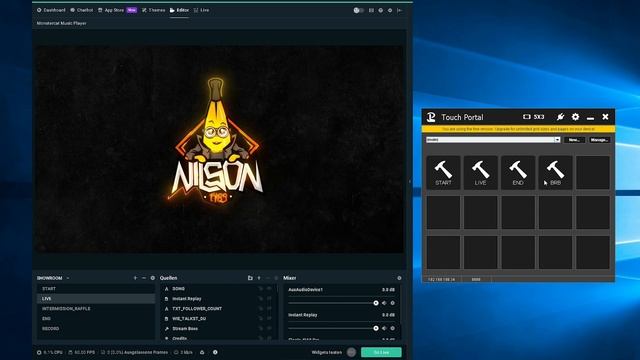
Task: Add a new scene with plus icon
Action: (x=135, y=278)
